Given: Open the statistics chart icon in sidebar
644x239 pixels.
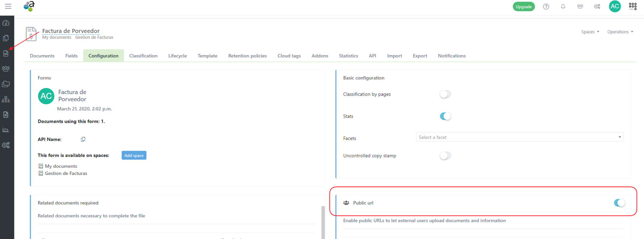Looking at the screenshot, I should pos(6,130).
